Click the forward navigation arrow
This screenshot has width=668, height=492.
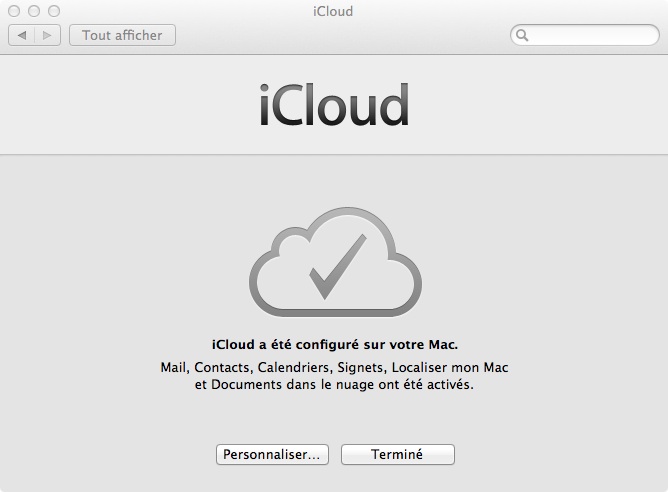tap(48, 35)
